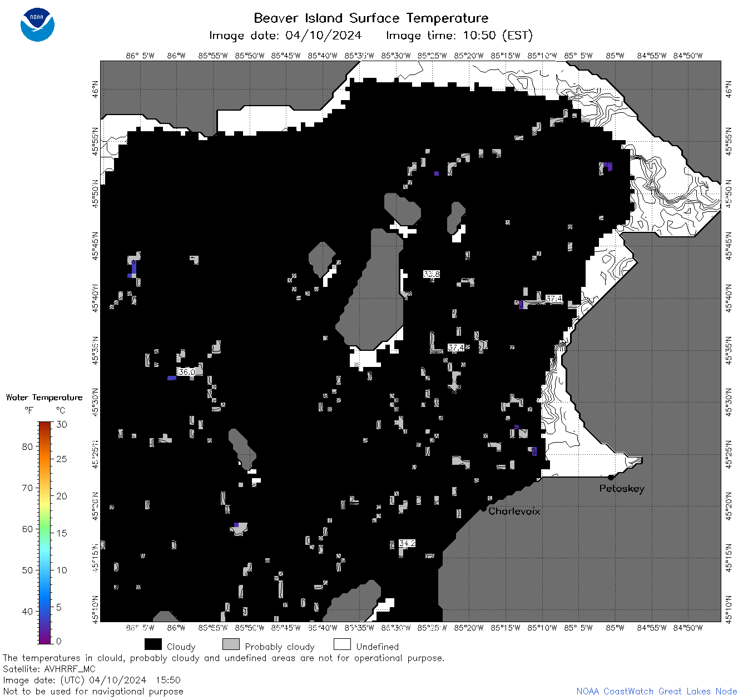This screenshot has width=743, height=700.
Task: Click the 'Undefined' legend label
Action: 378,647
